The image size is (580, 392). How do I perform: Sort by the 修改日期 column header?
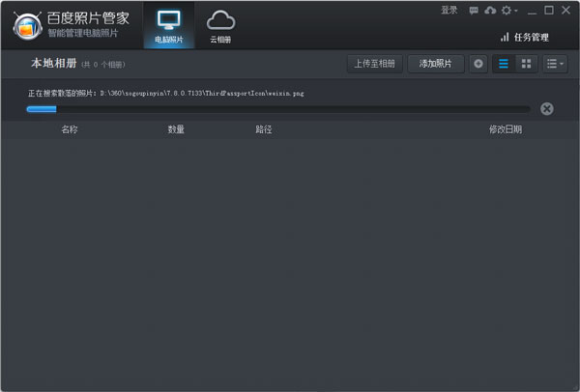click(x=506, y=129)
